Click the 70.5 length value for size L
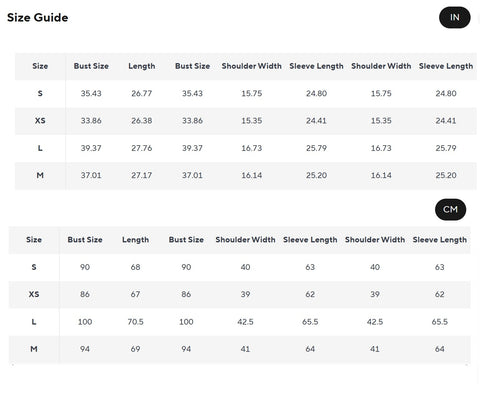The height and width of the screenshot is (402, 480). tap(135, 322)
